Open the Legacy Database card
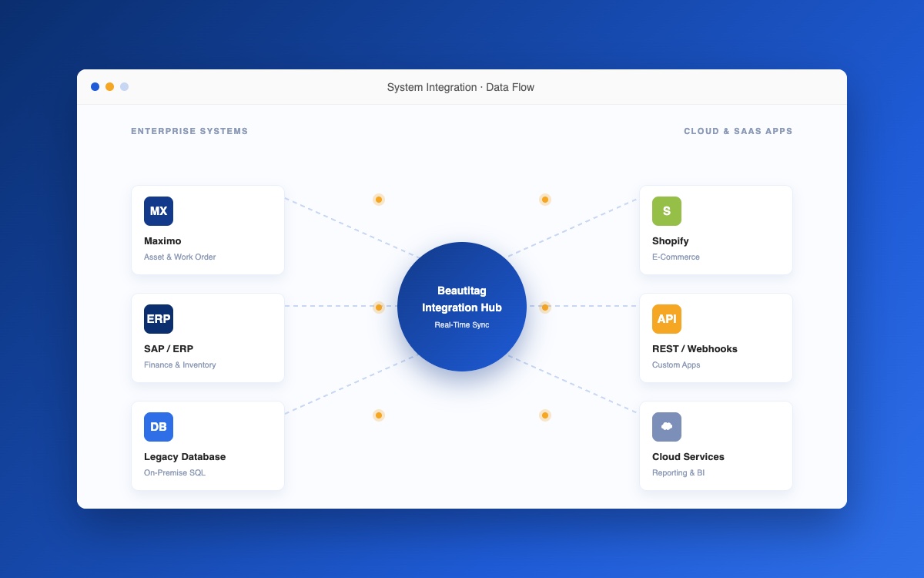The width and height of the screenshot is (924, 578). (x=208, y=445)
